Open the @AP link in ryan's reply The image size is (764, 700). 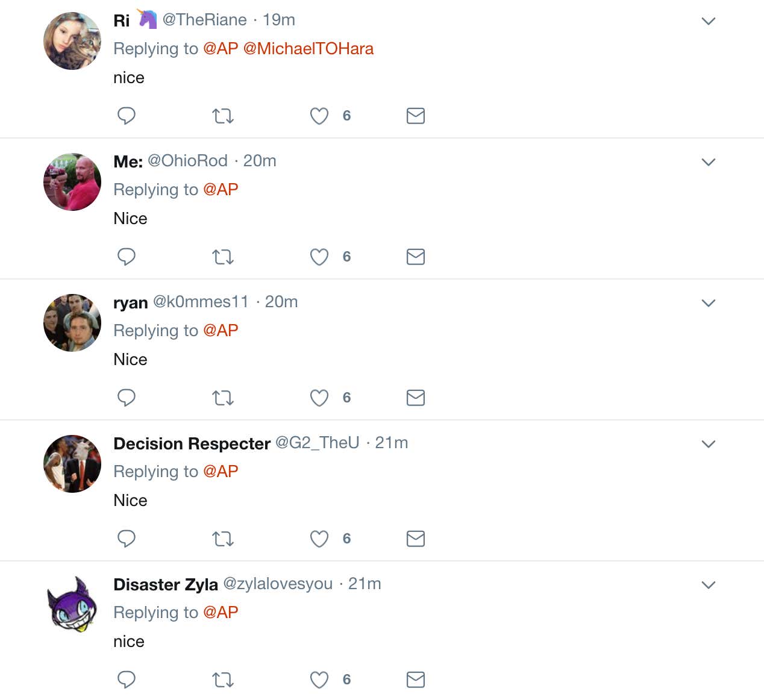click(x=221, y=331)
